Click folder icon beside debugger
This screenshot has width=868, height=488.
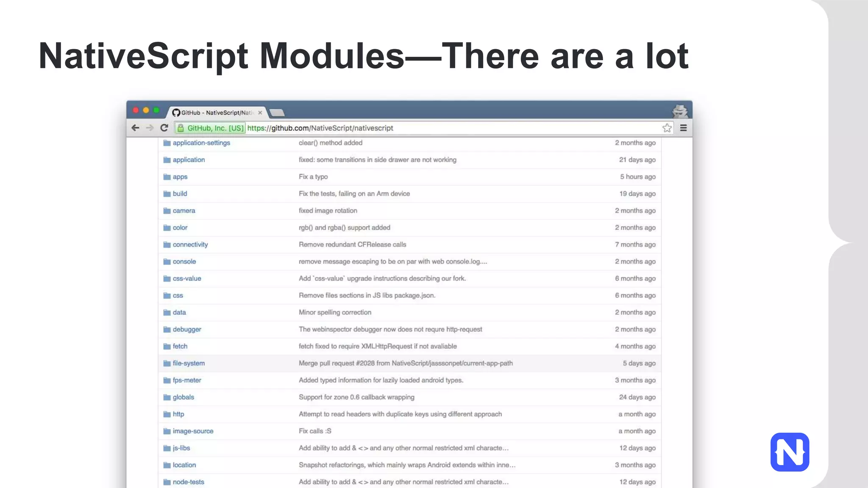(x=167, y=329)
